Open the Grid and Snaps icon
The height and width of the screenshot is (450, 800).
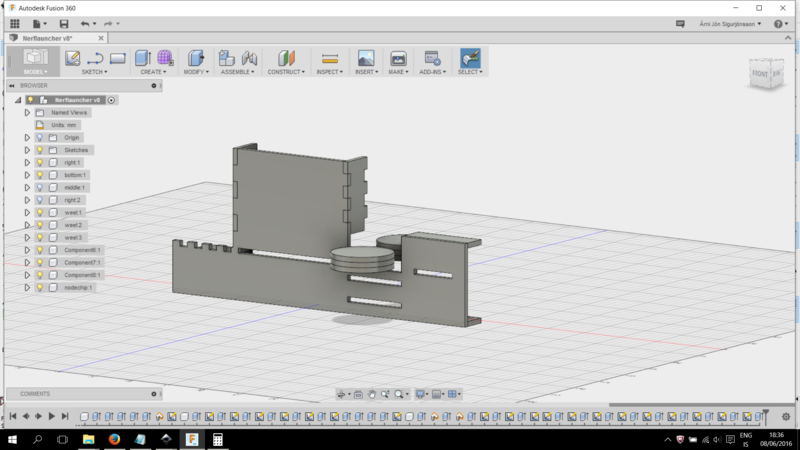436,394
